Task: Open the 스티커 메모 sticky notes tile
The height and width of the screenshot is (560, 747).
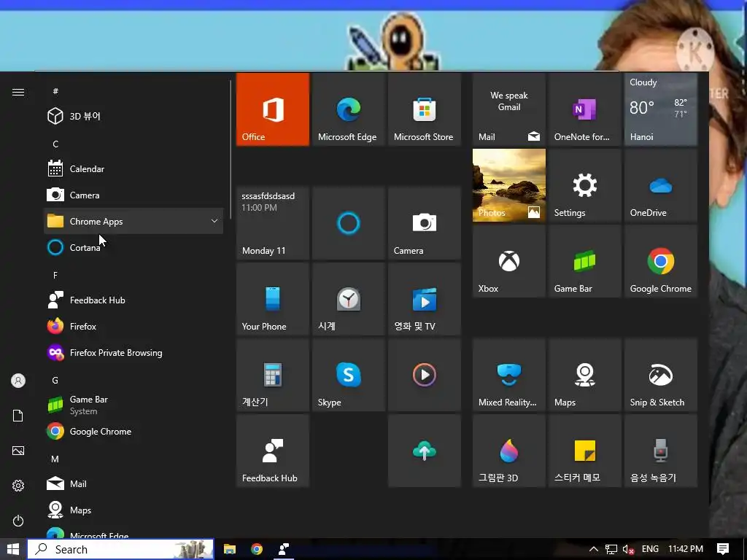Action: click(584, 451)
